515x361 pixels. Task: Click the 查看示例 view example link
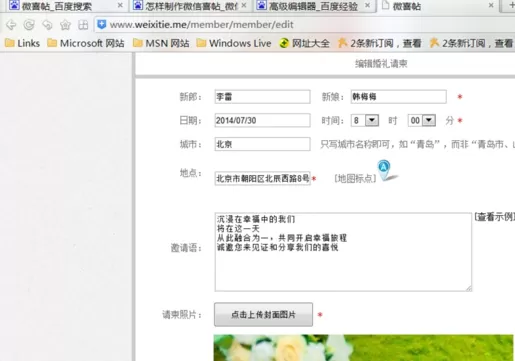click(x=495, y=217)
